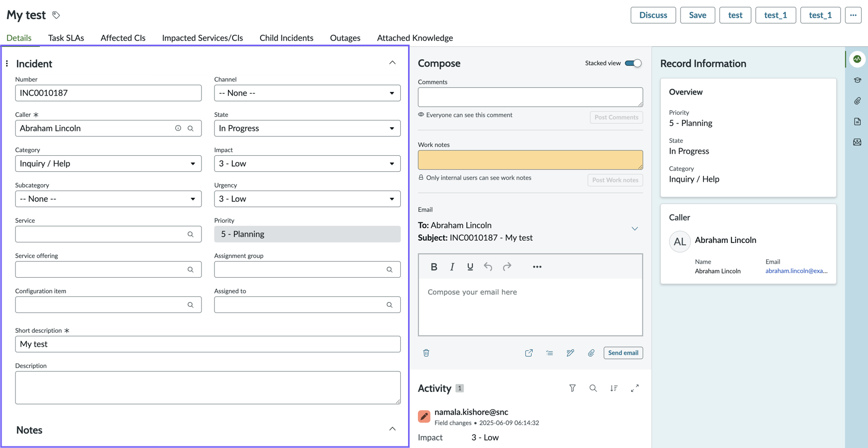
Task: Click the tag icon next to My test
Action: click(x=56, y=15)
